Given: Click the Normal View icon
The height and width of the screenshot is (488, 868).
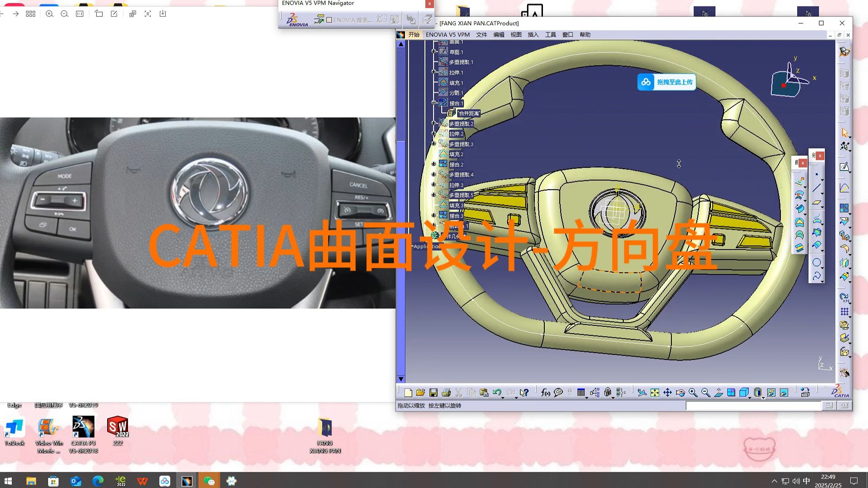Looking at the screenshot, I should (x=718, y=393).
